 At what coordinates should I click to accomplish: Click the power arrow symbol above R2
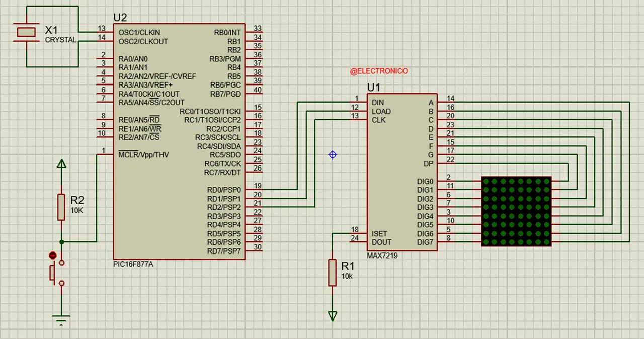point(61,164)
